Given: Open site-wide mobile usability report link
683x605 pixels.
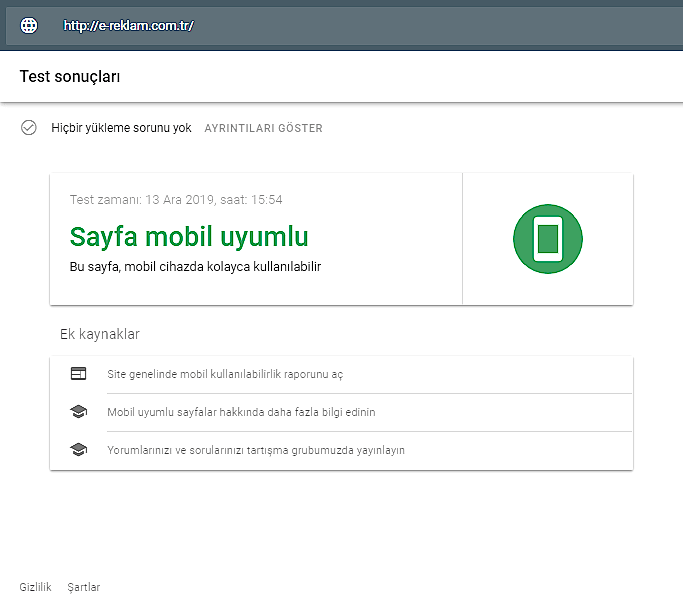Looking at the screenshot, I should point(225,374).
